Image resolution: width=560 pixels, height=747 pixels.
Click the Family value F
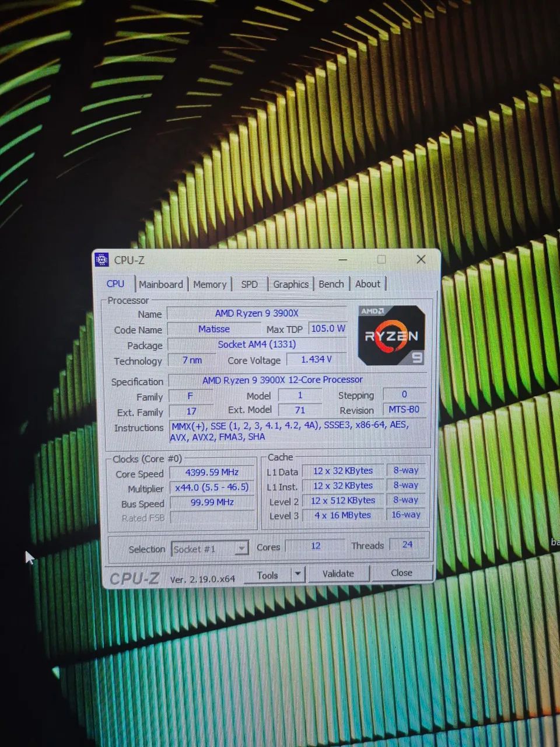coord(190,396)
